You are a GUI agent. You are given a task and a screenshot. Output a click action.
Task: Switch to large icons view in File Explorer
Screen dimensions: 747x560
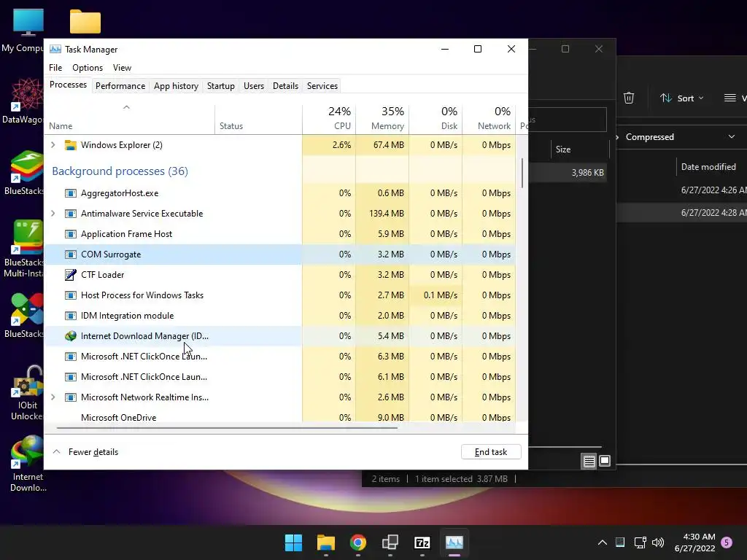[605, 461]
